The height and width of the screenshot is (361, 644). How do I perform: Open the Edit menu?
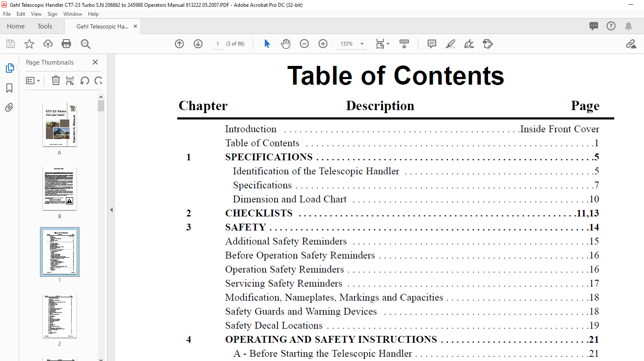[x=21, y=14]
